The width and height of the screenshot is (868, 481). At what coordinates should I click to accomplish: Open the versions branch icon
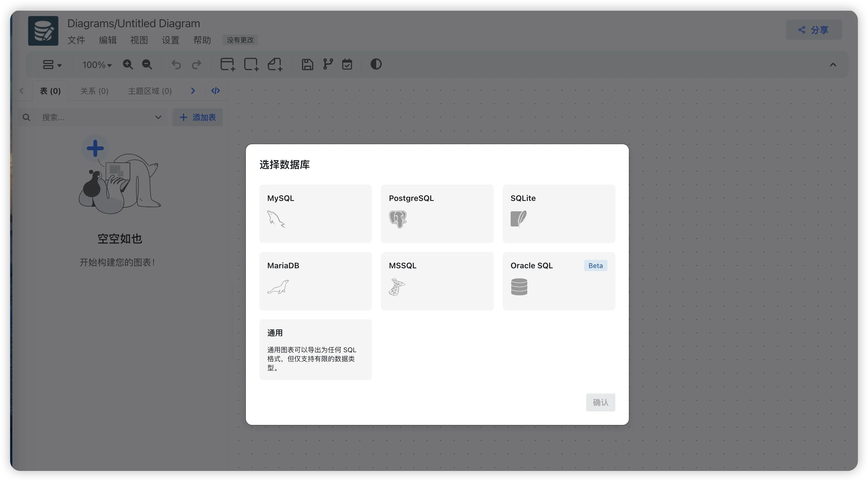[x=328, y=64]
